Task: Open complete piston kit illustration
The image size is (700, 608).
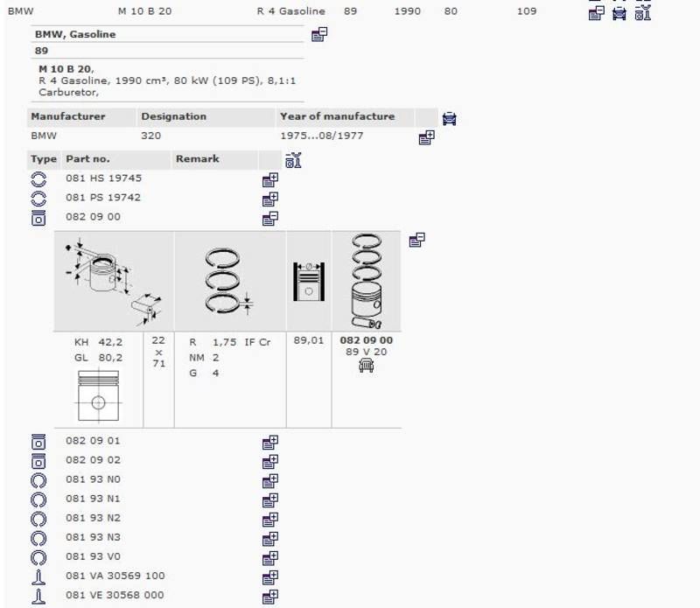Action: click(367, 281)
